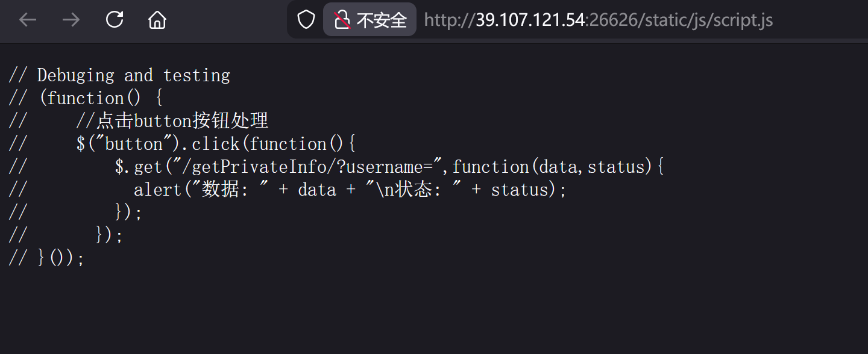Viewport: 868px width, 354px height.
Task: Click the word alert in the code
Action: click(158, 190)
